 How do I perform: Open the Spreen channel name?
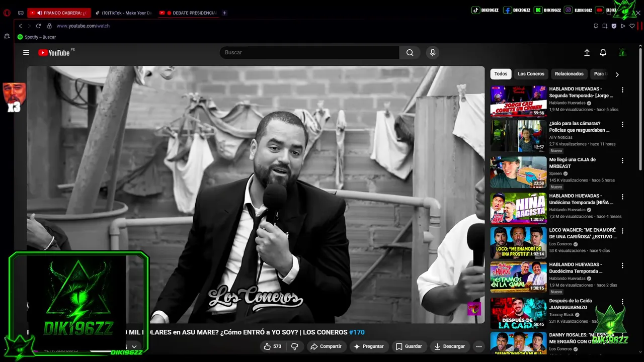pyautogui.click(x=555, y=173)
